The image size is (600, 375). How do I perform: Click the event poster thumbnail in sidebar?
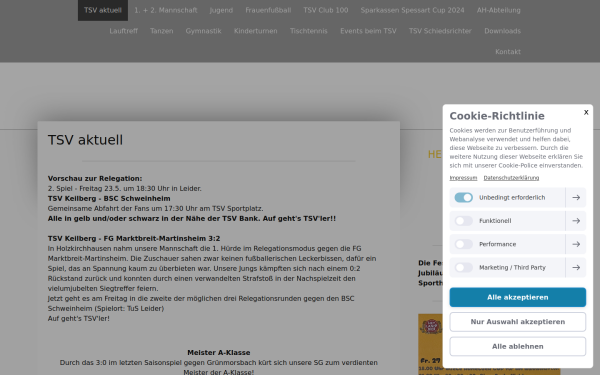430,344
